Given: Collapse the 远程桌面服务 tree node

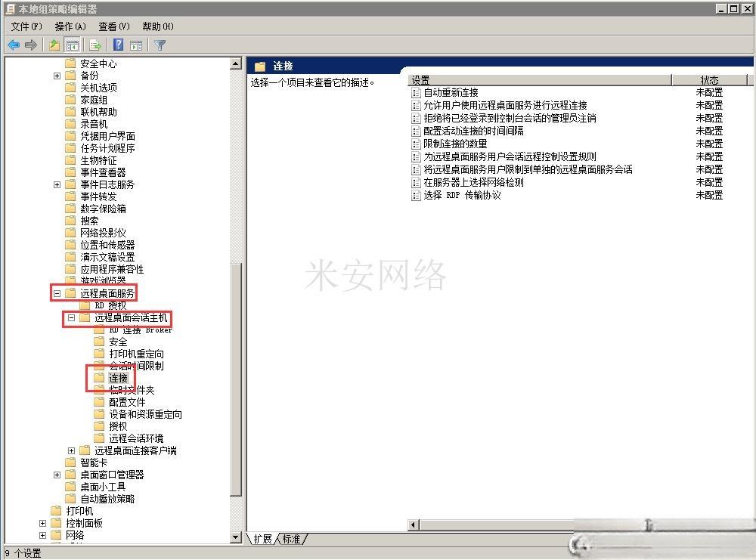Looking at the screenshot, I should pos(57,293).
